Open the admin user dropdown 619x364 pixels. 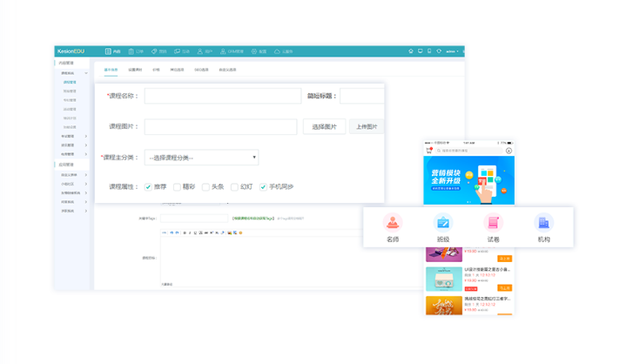click(453, 51)
